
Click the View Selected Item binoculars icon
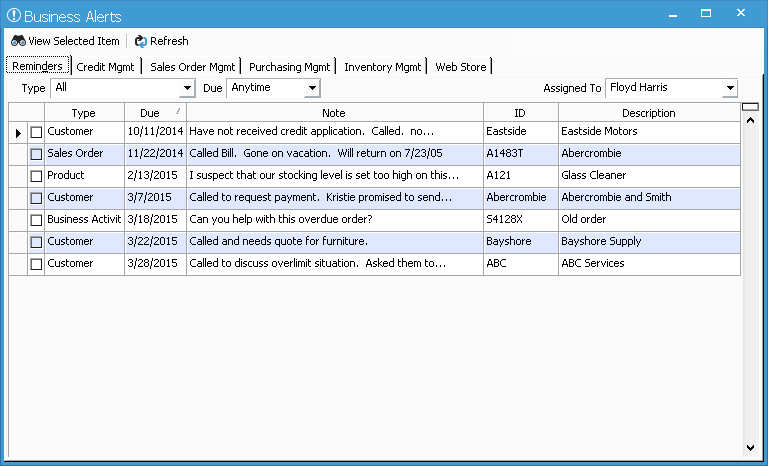coord(18,41)
